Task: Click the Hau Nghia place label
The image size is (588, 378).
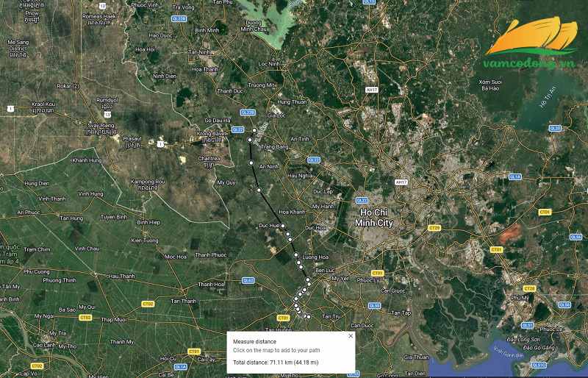Action: click(x=300, y=176)
